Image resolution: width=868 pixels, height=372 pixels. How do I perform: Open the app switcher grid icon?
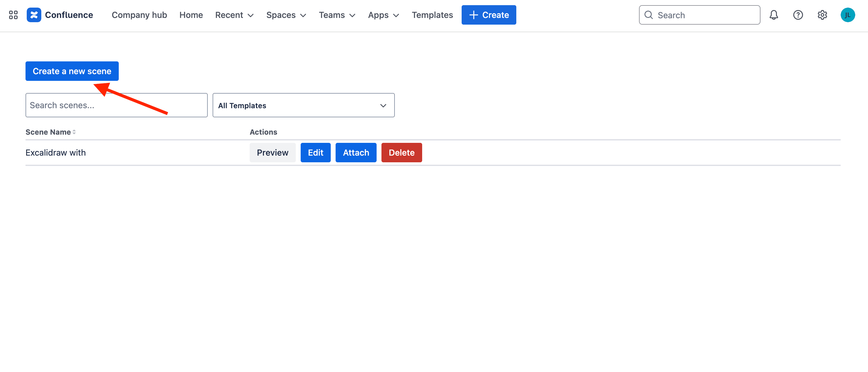(x=13, y=15)
